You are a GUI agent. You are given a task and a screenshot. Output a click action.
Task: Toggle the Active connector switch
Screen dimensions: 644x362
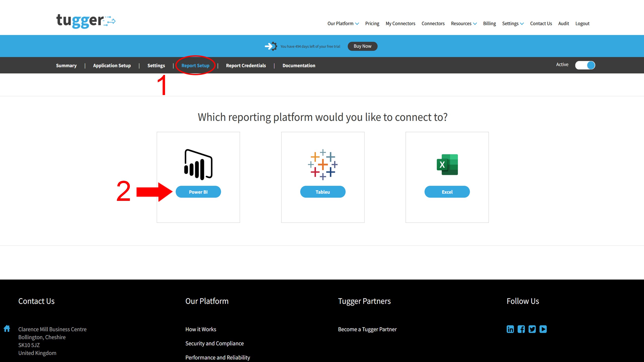(x=585, y=65)
